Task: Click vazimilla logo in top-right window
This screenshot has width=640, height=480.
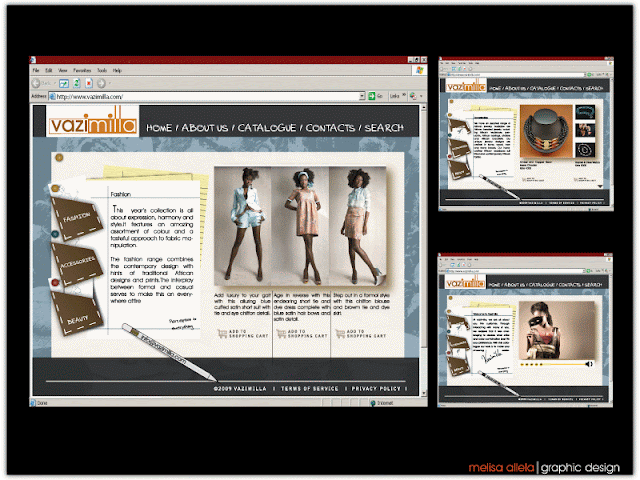Action: pyautogui.click(x=466, y=87)
